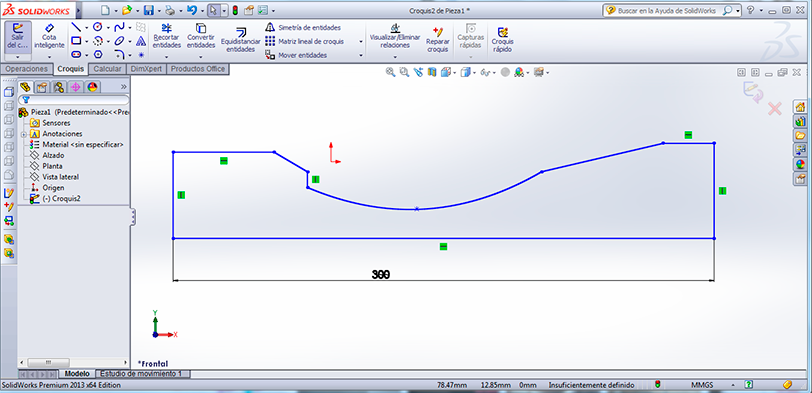
Task: Select the sketch Fillet tool
Action: tap(119, 54)
